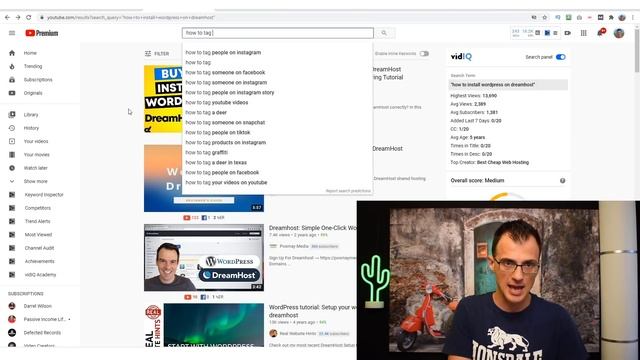Image resolution: width=640 pixels, height=360 pixels.
Task: Select suggestion 'how to tag people on tiktok'
Action: pos(278,132)
